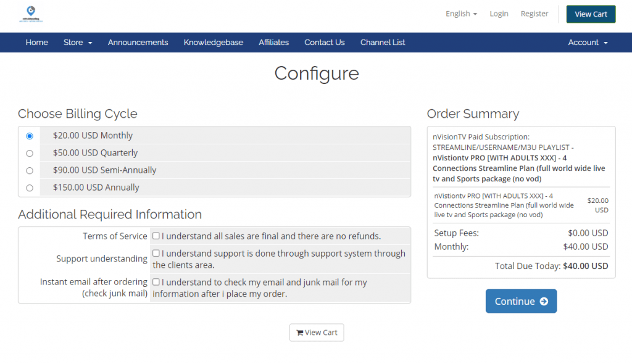Image resolution: width=632 pixels, height=364 pixels.
Task: Select the $50.00 USD Quarterly radio button
Action: pyautogui.click(x=30, y=153)
